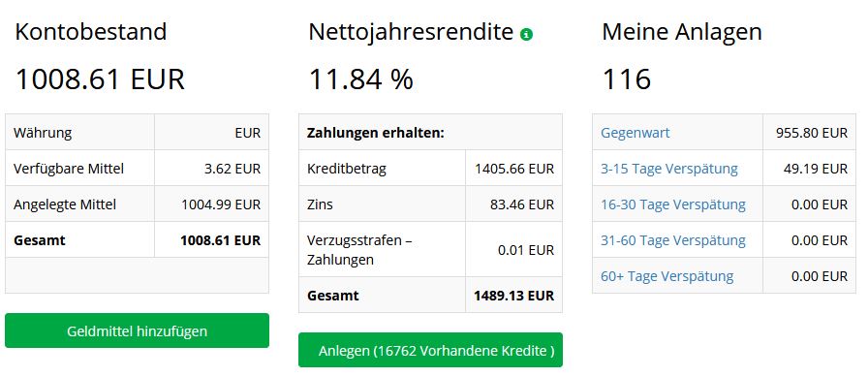Open the 31-60 Tage Verspätung link

(673, 240)
